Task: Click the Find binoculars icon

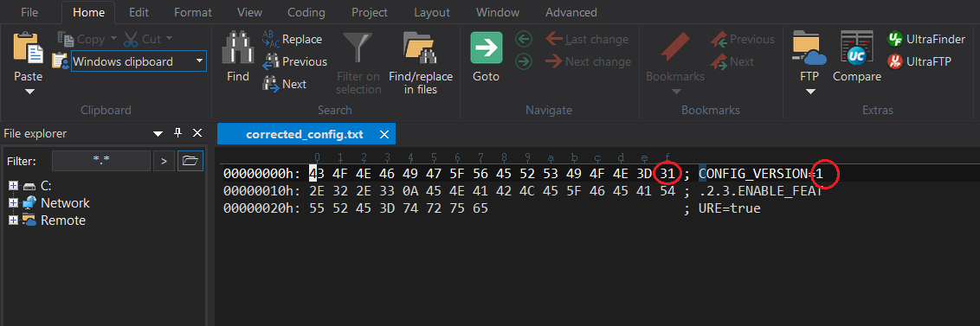Action: point(237,48)
